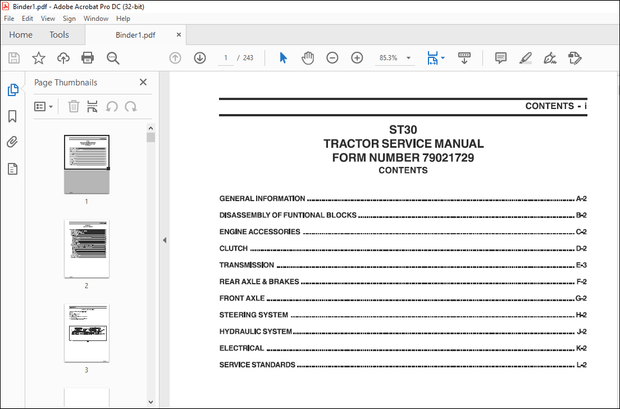Click the GENERAL INFORMATION contents entry

pyautogui.click(x=403, y=199)
